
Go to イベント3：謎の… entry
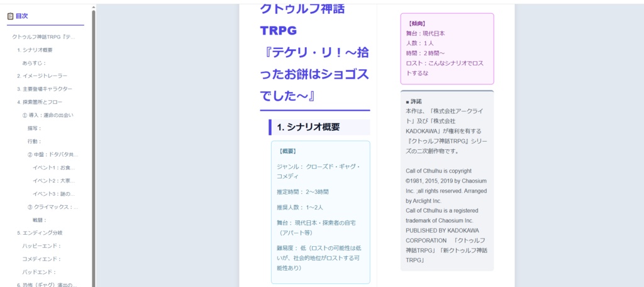54,194
